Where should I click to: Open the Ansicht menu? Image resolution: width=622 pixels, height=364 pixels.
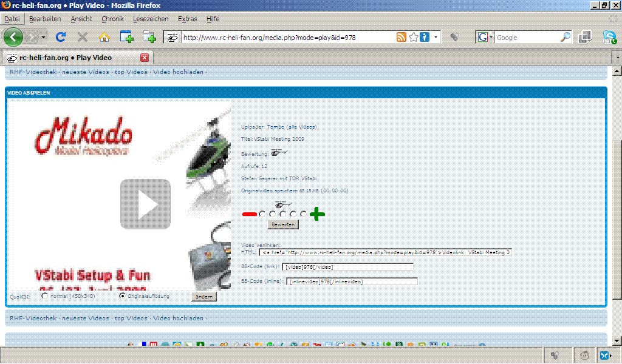(x=81, y=19)
